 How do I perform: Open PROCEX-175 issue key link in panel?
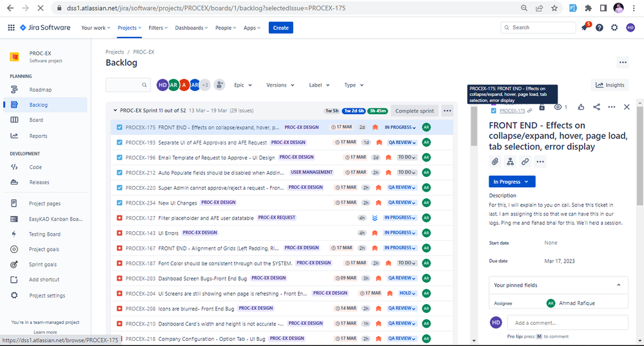512,110
